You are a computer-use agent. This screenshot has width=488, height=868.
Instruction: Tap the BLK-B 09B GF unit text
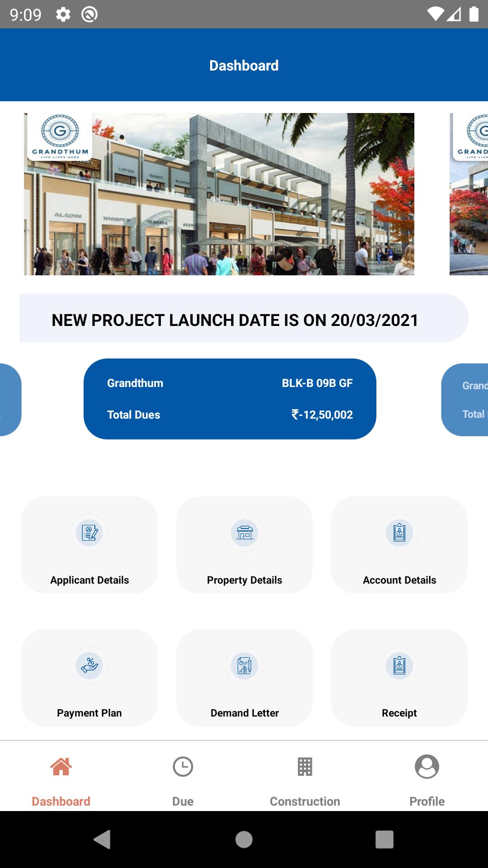[317, 383]
